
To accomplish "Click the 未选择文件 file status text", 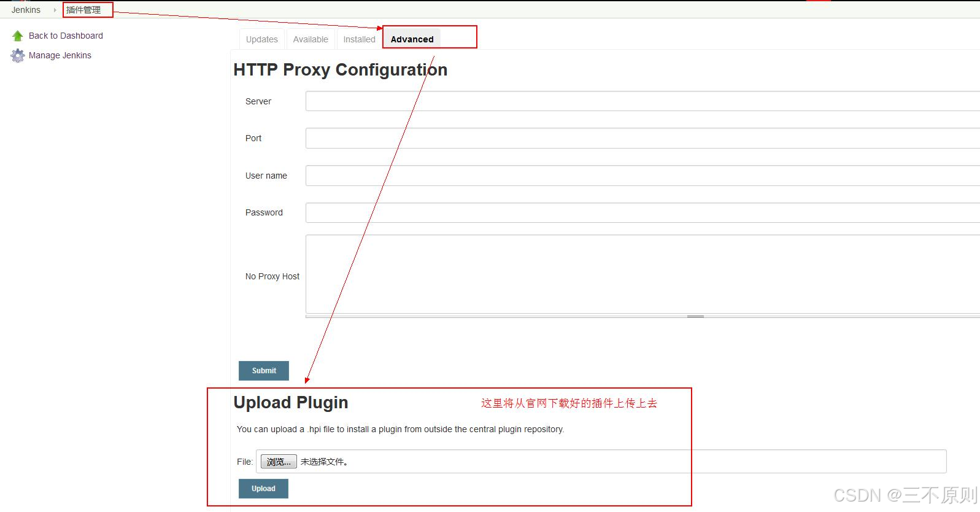I will coord(325,462).
